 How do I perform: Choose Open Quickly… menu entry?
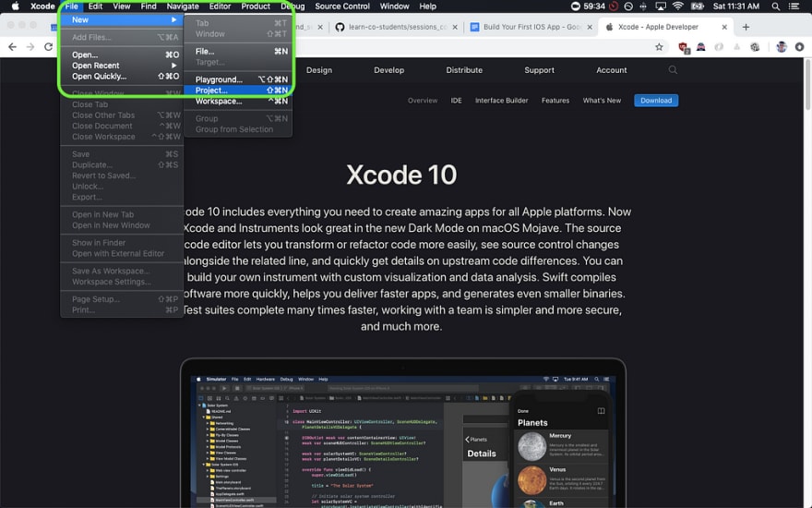pos(122,76)
